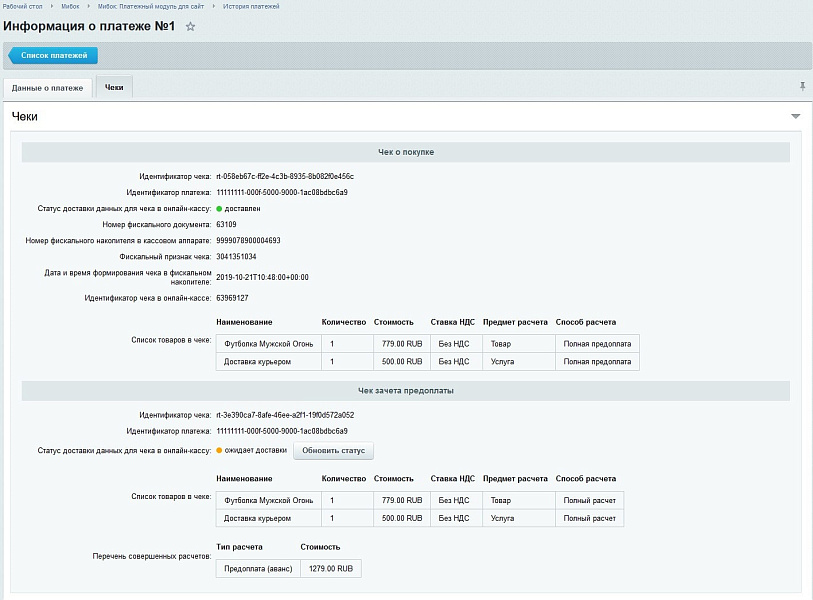Collapse the Чеки section with the triangle

point(795,117)
